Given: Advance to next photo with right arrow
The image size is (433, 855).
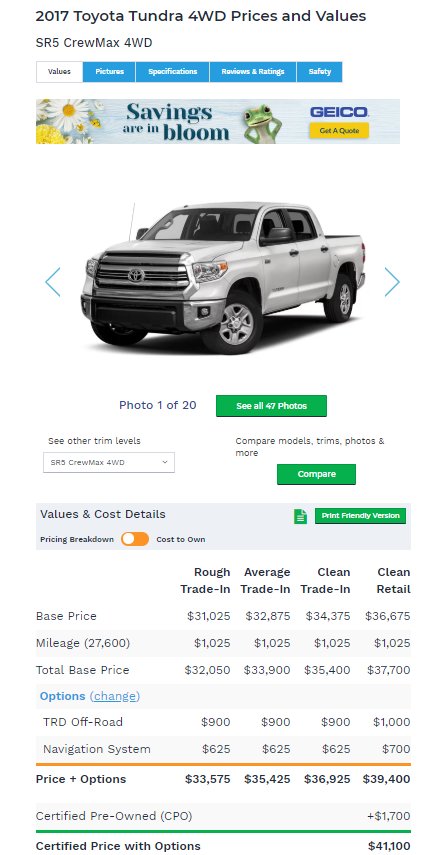Looking at the screenshot, I should tap(392, 282).
